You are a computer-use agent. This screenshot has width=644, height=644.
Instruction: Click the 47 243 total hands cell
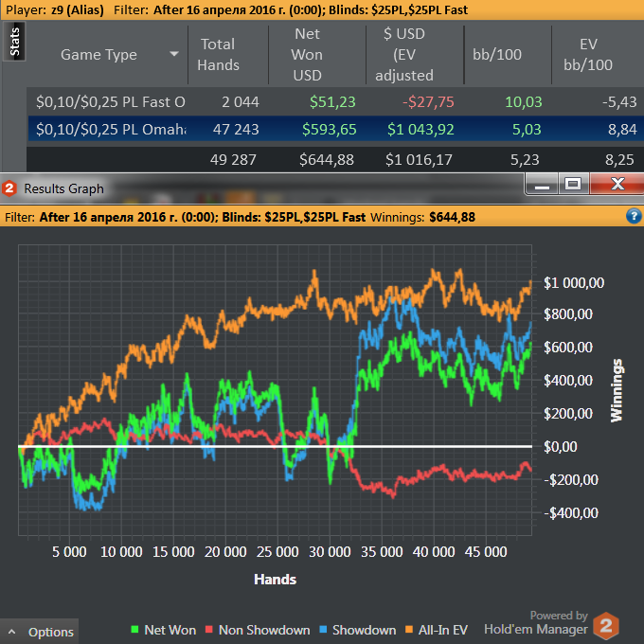tap(236, 130)
